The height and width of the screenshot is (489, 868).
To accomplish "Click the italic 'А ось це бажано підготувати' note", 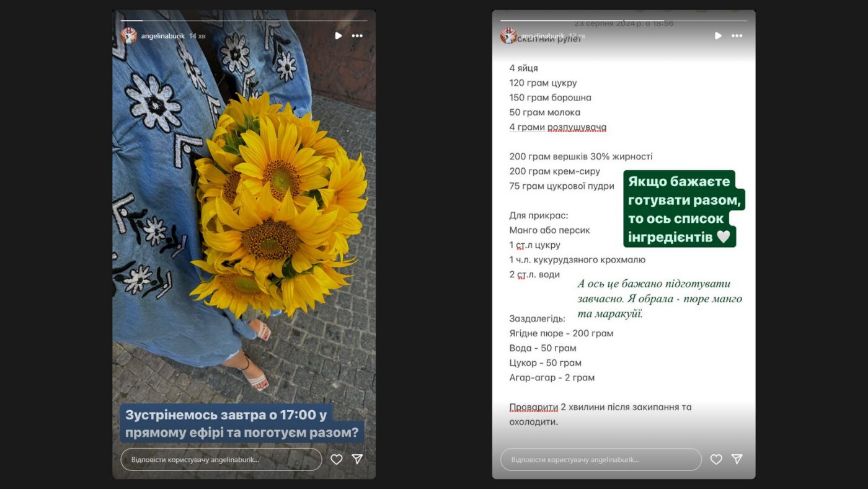I will click(660, 298).
